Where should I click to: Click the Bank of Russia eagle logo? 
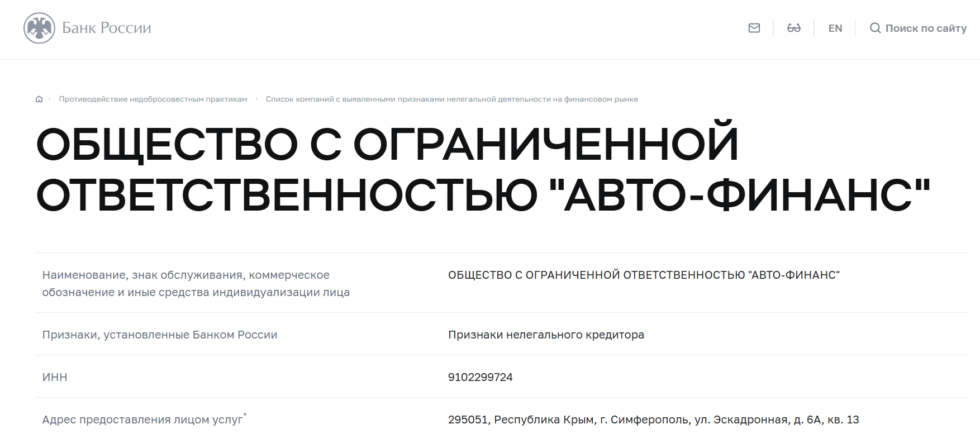[39, 28]
